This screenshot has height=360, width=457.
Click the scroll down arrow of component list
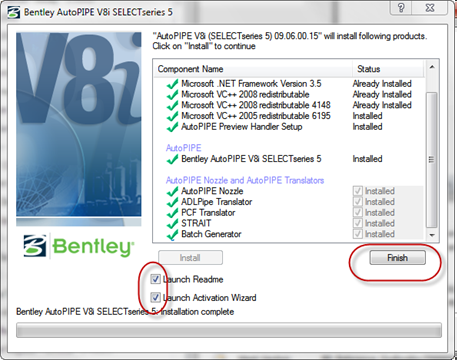click(x=432, y=235)
